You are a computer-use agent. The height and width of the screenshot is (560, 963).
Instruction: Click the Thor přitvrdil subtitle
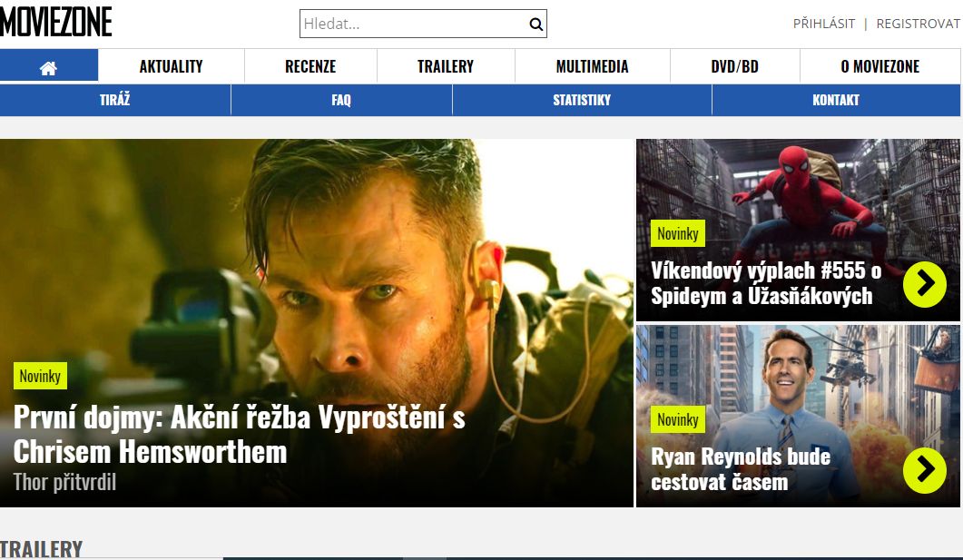[64, 483]
